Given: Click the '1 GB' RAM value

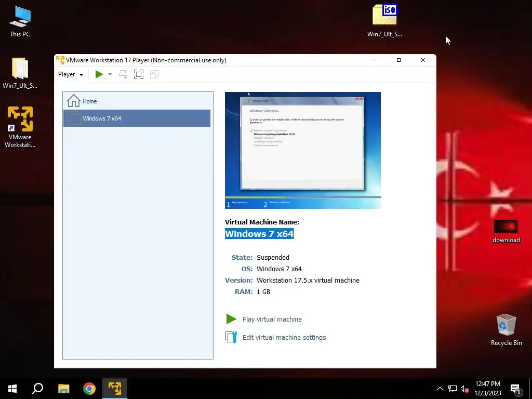Looking at the screenshot, I should 263,292.
